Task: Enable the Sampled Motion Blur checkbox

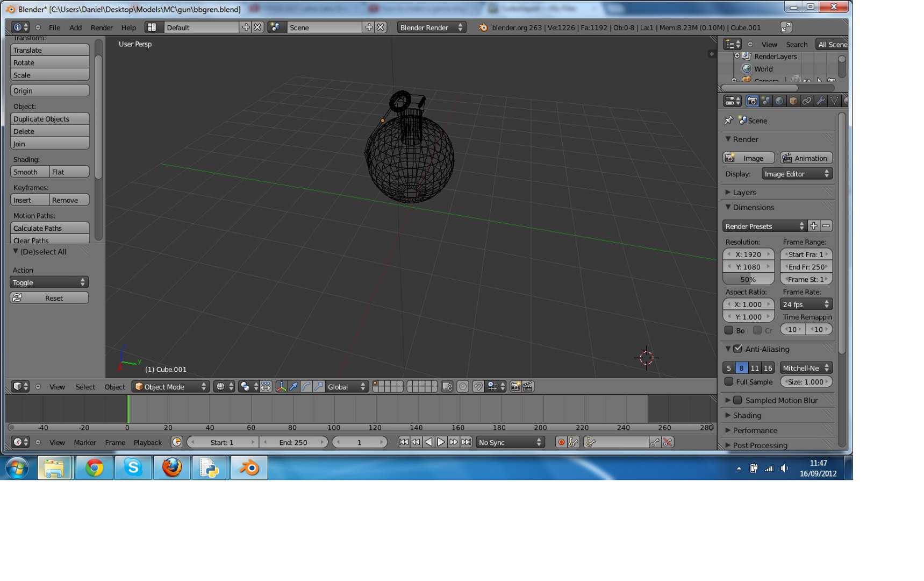Action: point(737,400)
